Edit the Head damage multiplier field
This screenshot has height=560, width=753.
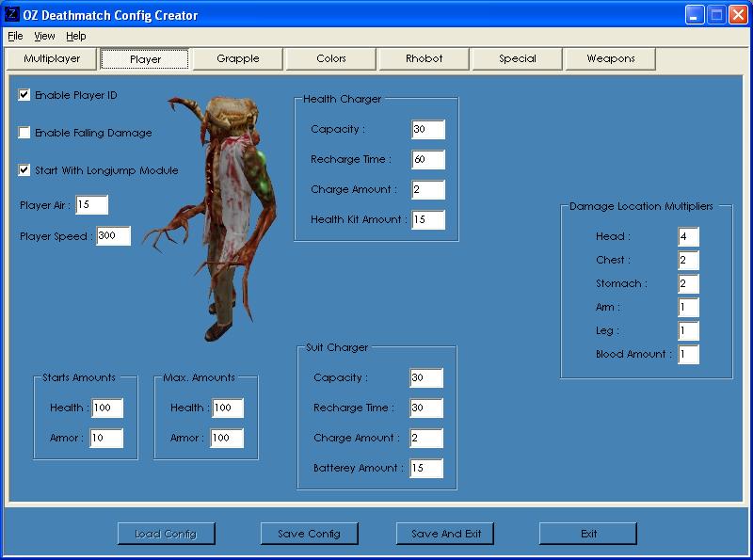click(x=688, y=237)
